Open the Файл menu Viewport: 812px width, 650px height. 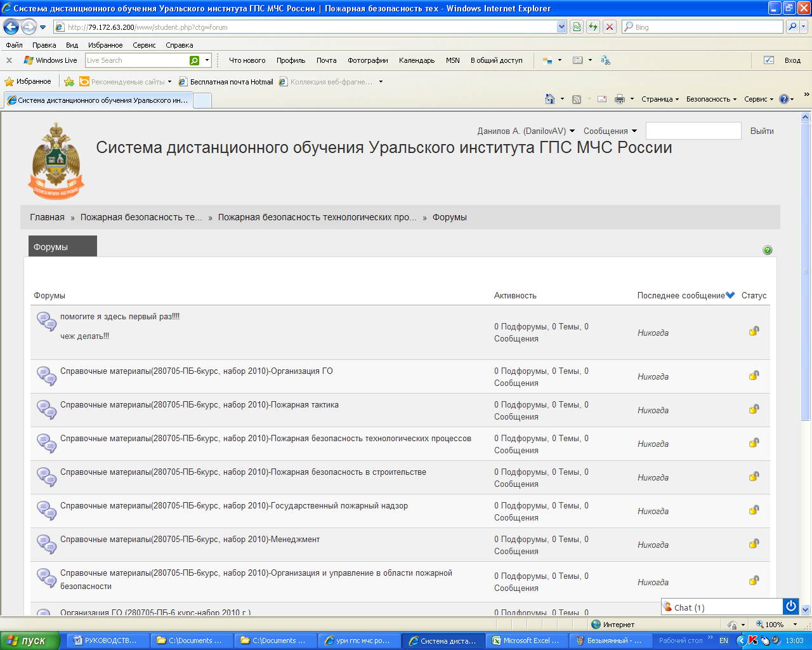coord(14,45)
